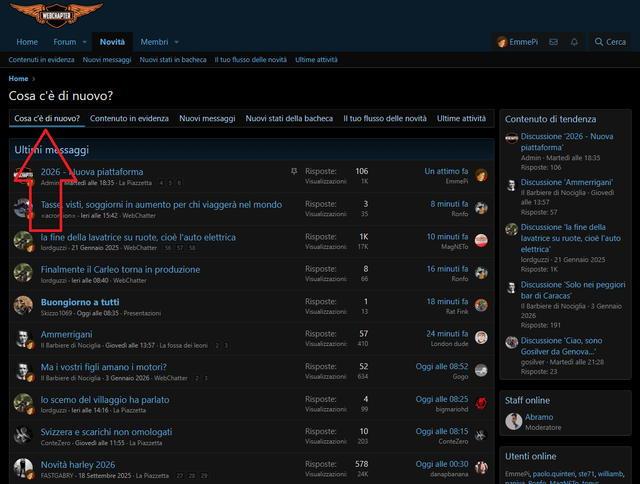Open Il tuo flusso delle novità sub-navigation link

click(x=251, y=60)
